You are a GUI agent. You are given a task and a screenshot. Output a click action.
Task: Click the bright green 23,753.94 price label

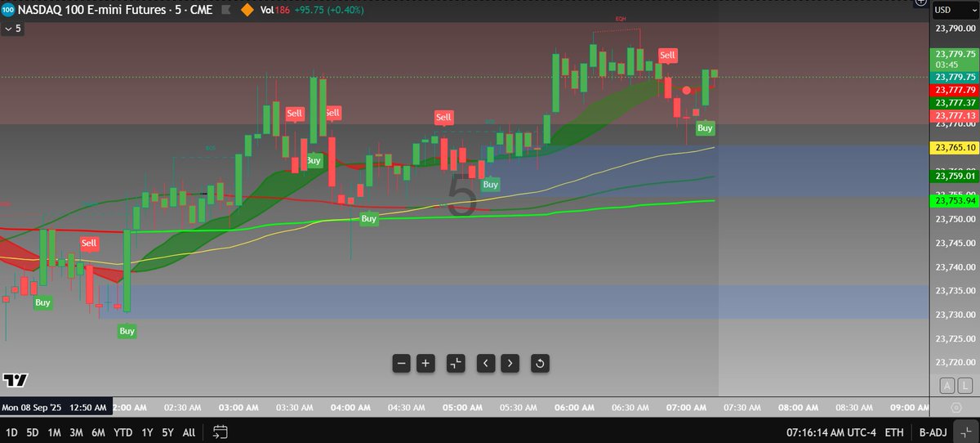[954, 201]
